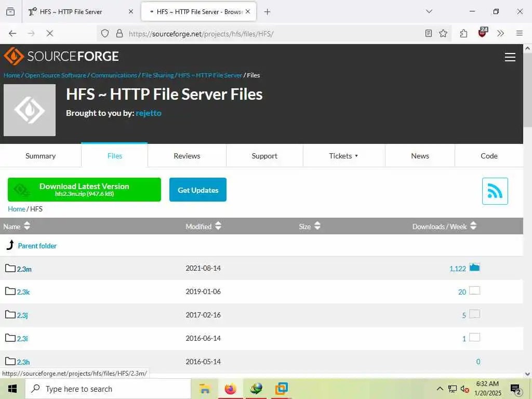This screenshot has width=532, height=399.
Task: Switch to the first HFS ~ HTTP File Server tab
Action: point(81,12)
